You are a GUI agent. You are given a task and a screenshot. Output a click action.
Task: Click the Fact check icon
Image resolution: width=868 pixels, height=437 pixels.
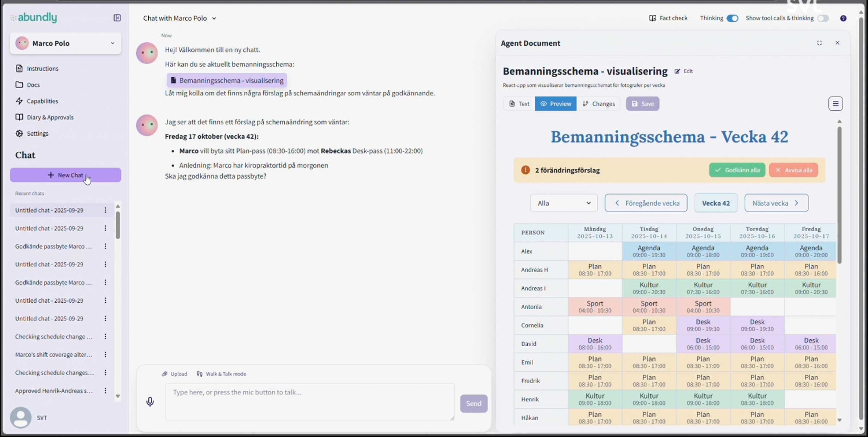point(652,18)
